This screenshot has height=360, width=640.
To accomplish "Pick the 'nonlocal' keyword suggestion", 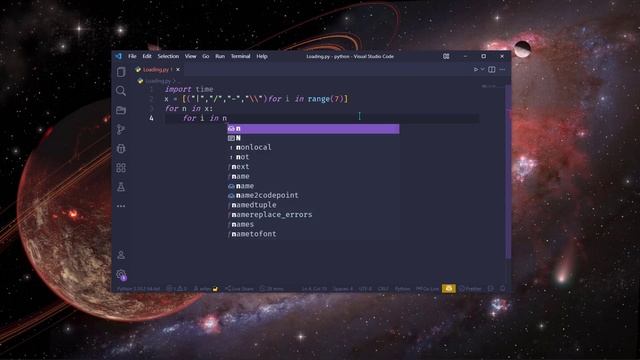I will 313,147.
